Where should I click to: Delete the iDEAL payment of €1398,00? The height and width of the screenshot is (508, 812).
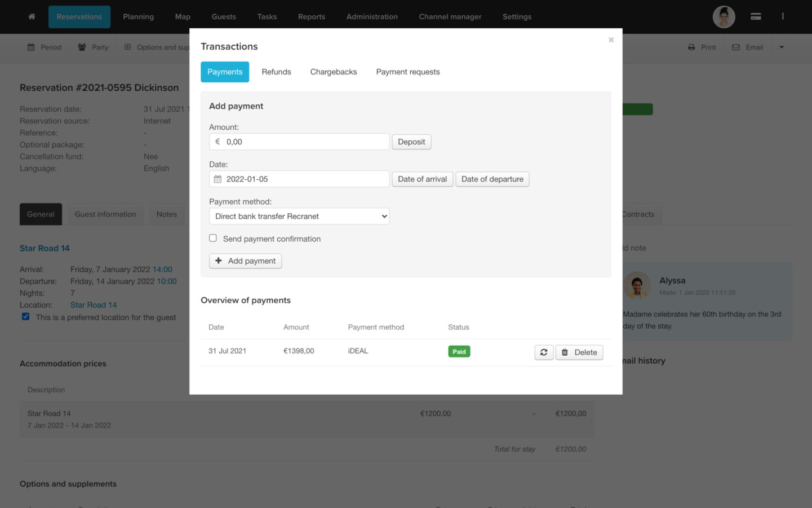[x=579, y=352]
